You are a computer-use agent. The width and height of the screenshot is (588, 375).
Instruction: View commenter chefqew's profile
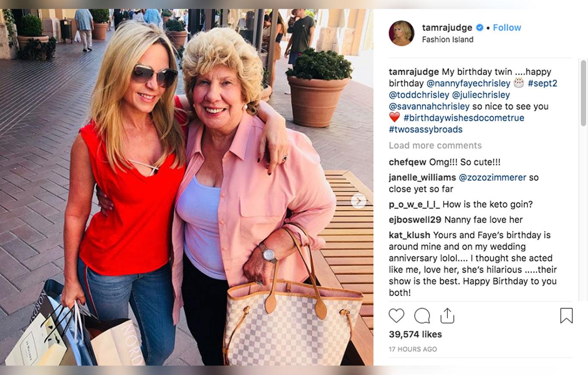coord(407,162)
